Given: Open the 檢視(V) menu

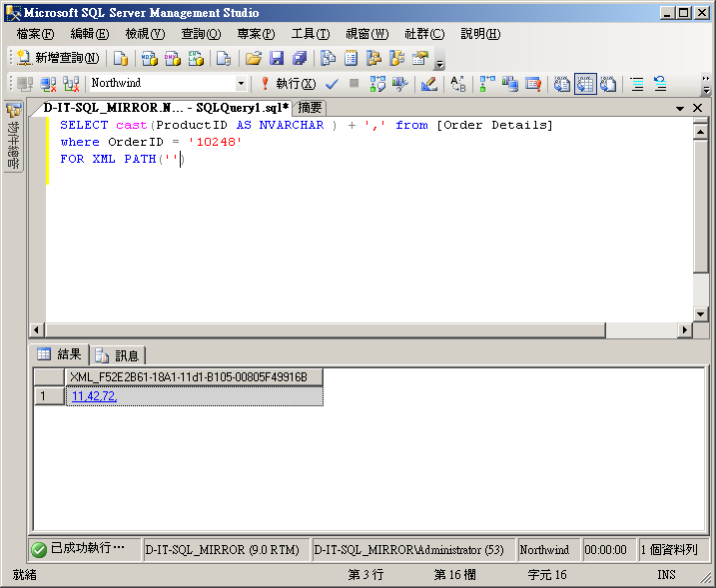Looking at the screenshot, I should tap(145, 34).
